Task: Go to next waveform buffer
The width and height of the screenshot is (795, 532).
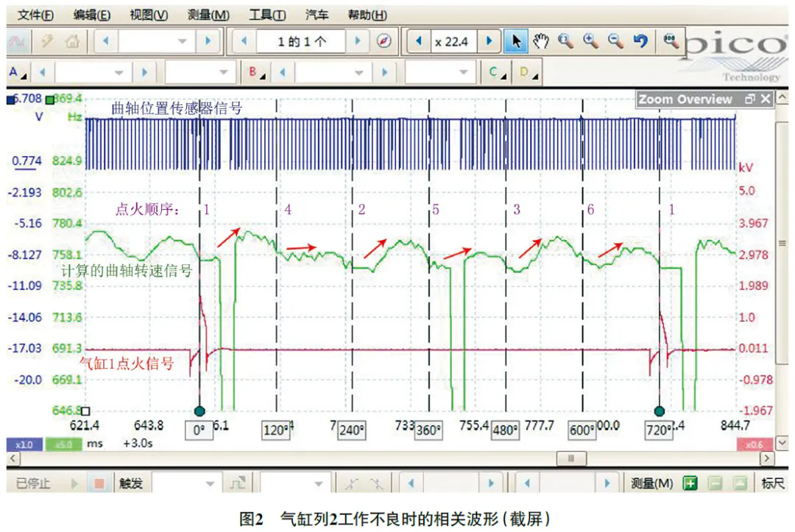Action: pos(358,41)
